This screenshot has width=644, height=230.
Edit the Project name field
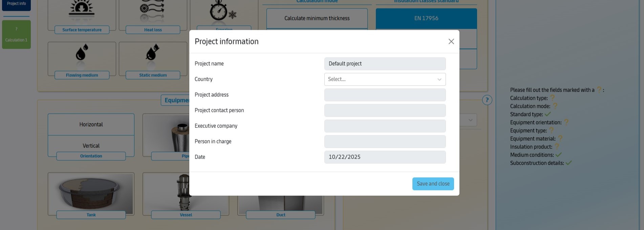pyautogui.click(x=385, y=64)
